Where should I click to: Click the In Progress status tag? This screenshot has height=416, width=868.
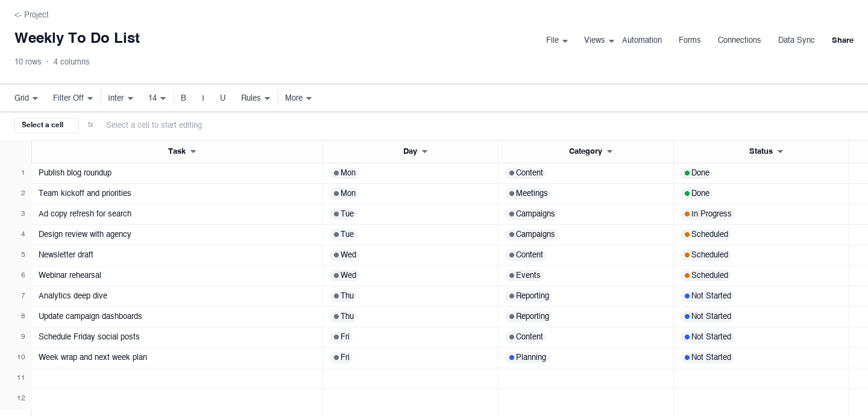tap(708, 214)
